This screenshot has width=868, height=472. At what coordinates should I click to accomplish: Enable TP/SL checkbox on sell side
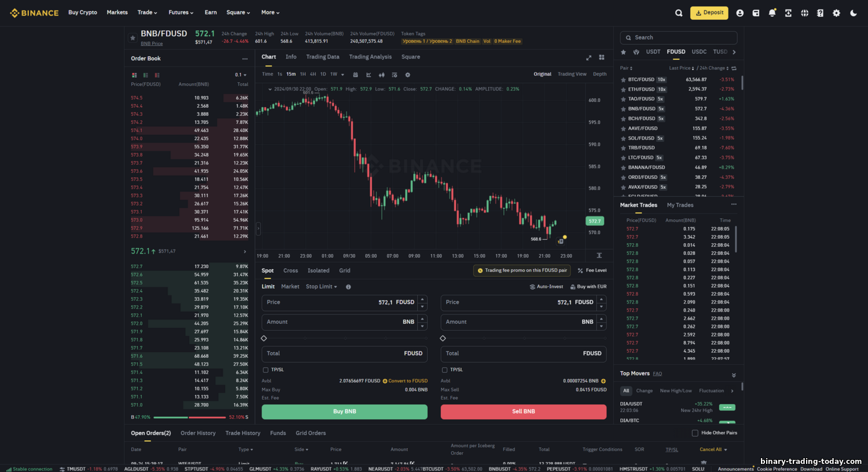click(x=444, y=369)
